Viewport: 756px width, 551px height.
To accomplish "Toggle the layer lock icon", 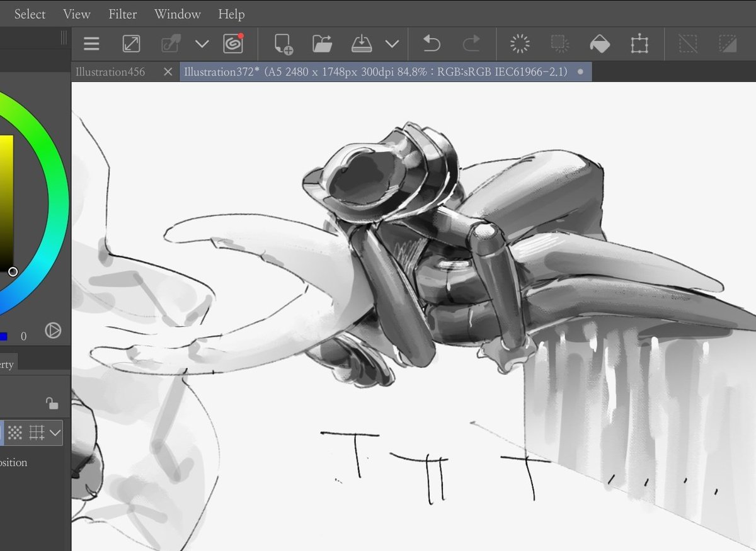I will point(52,403).
